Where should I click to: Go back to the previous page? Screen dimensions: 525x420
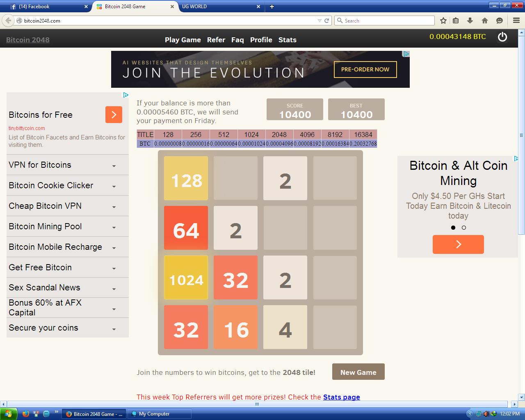8,21
